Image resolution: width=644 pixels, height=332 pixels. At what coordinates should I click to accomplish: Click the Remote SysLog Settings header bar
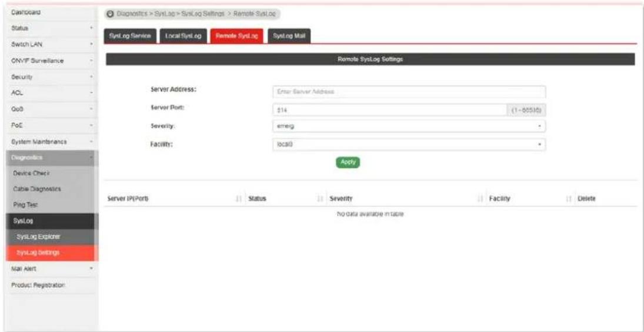click(371, 59)
